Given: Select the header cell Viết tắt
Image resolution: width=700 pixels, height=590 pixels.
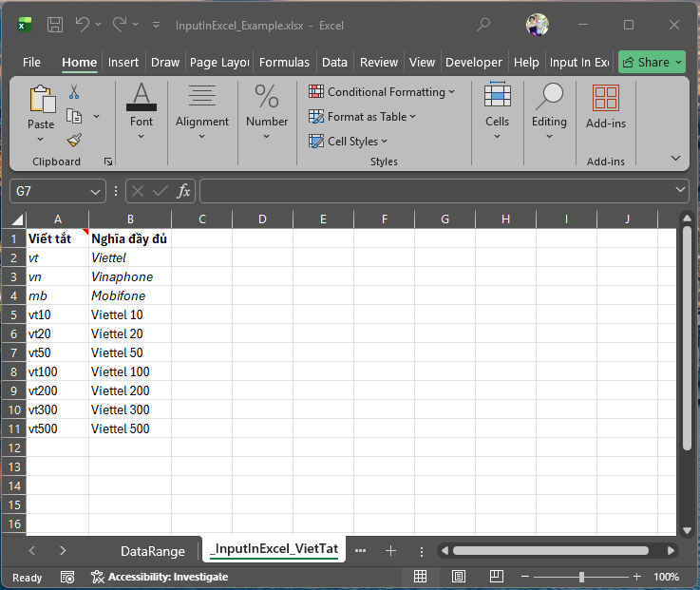Looking at the screenshot, I should (58, 238).
